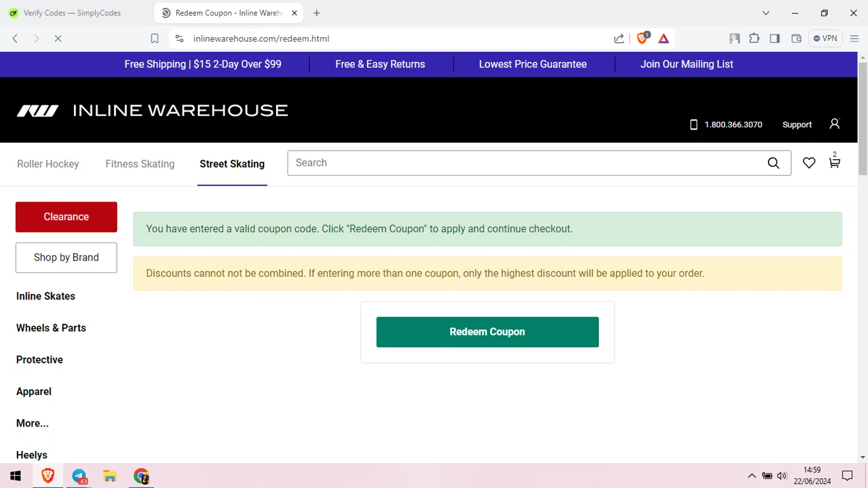This screenshot has height=488, width=868.
Task: Click the site settings icon in address bar
Action: pyautogui.click(x=179, y=38)
